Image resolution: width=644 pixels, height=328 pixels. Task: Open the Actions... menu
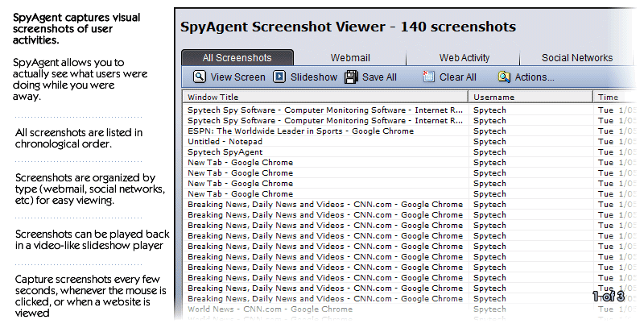pyautogui.click(x=535, y=77)
